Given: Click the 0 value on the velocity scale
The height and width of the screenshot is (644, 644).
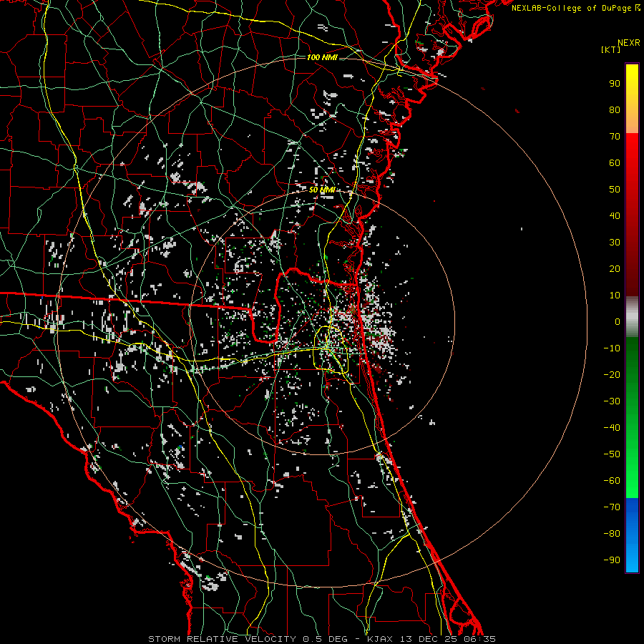Looking at the screenshot, I should point(618,322).
